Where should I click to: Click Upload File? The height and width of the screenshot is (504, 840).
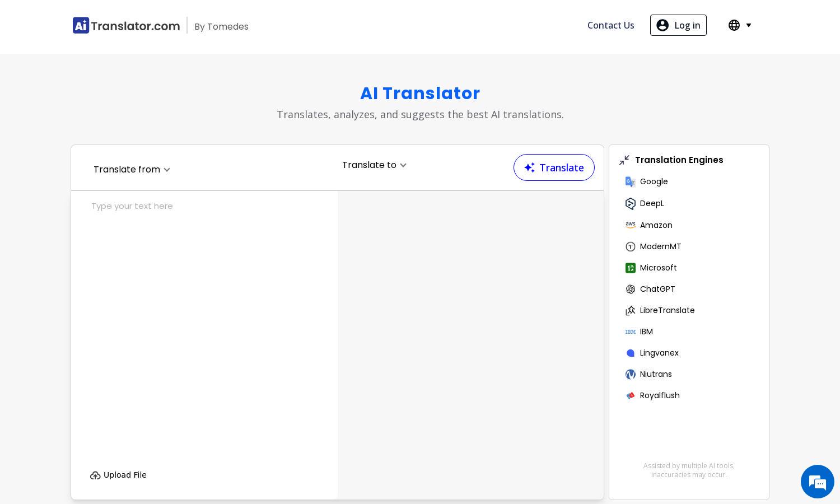click(118, 475)
